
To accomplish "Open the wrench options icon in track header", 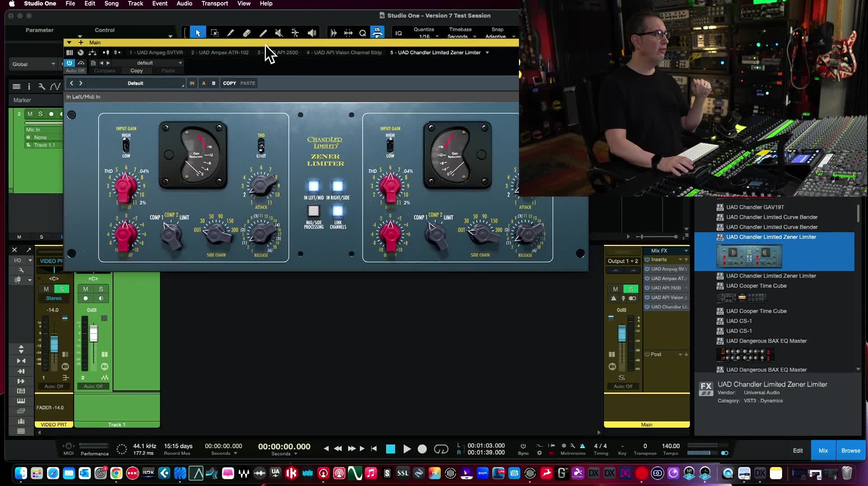I will (42, 86).
